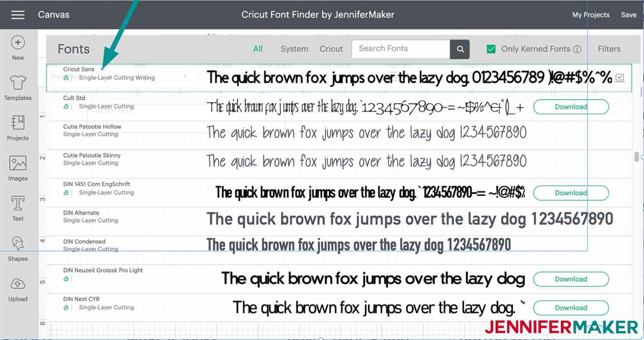Viewport: 644px width, 340px height.
Task: Click the green 'a' icon on Cult Std row
Action: click(66, 106)
